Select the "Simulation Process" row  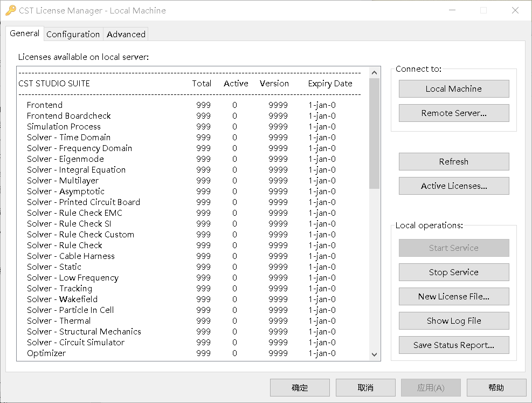[x=181, y=127]
